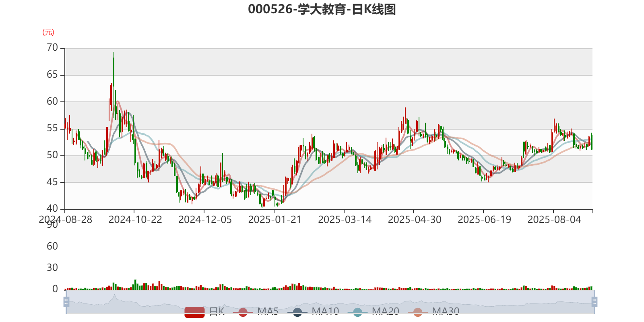The width and height of the screenshot is (644, 322).
Task: Click the 55 price axis label
Action: coord(52,128)
